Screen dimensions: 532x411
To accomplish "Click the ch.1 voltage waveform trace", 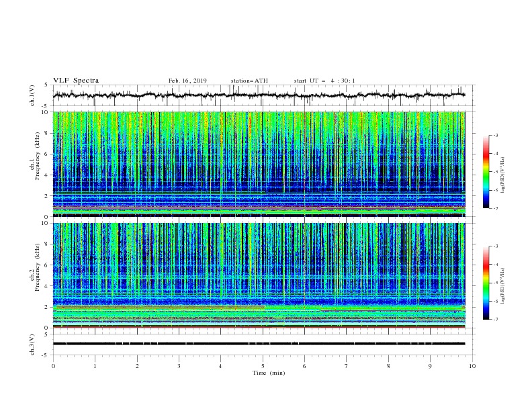I will pos(259,95).
